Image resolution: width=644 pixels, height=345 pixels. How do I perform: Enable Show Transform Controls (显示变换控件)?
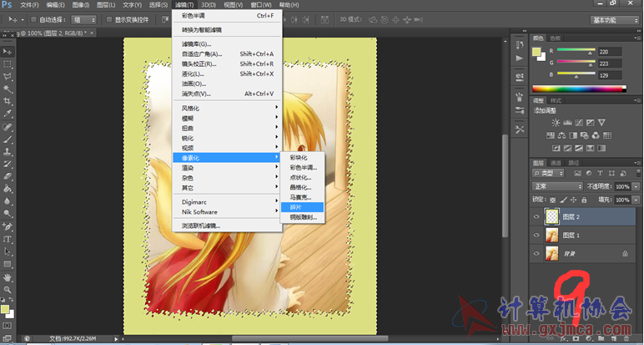(109, 19)
